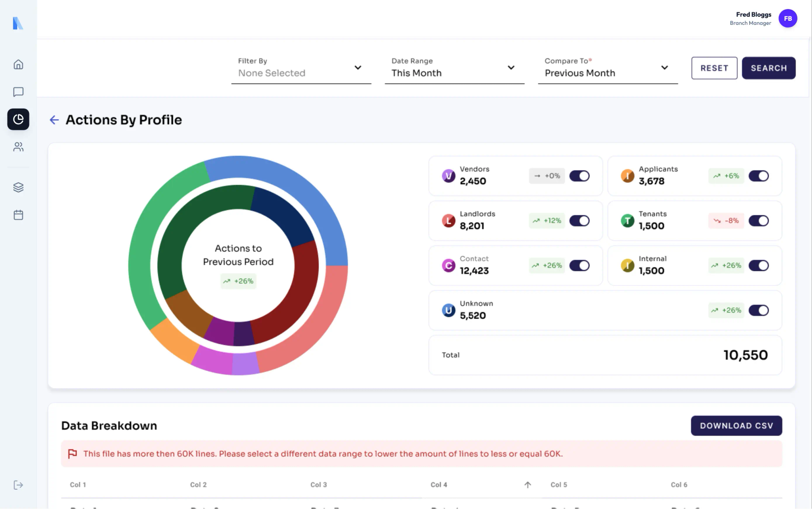
Task: Sort by Col 4 header
Action: 438,485
